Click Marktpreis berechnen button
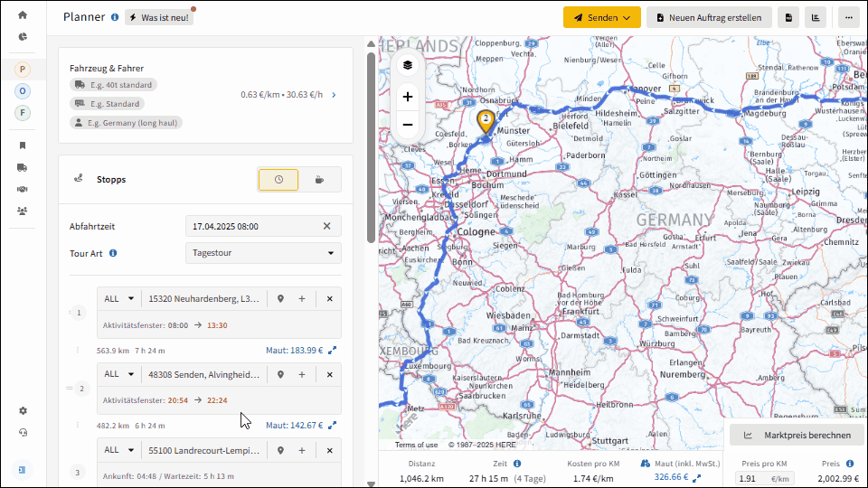Viewport: 868px width, 488px height. (797, 435)
